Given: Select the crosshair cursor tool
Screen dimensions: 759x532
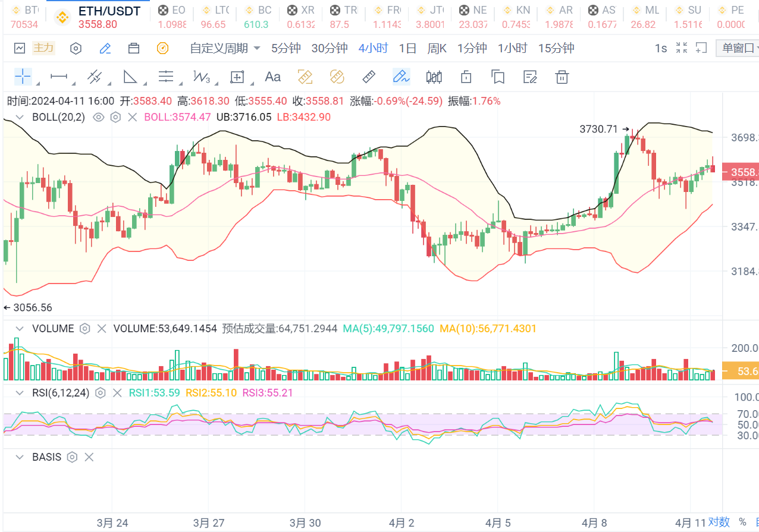Looking at the screenshot, I should (23, 76).
